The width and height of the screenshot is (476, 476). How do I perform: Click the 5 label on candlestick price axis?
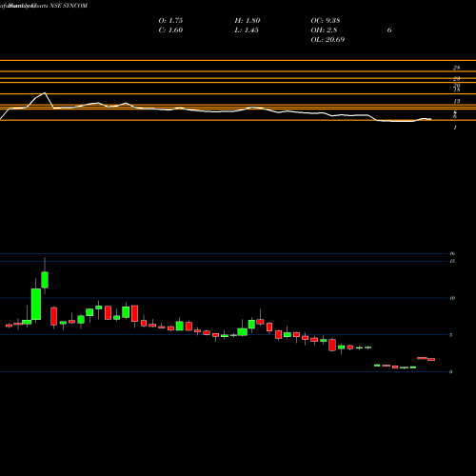click(x=451, y=335)
